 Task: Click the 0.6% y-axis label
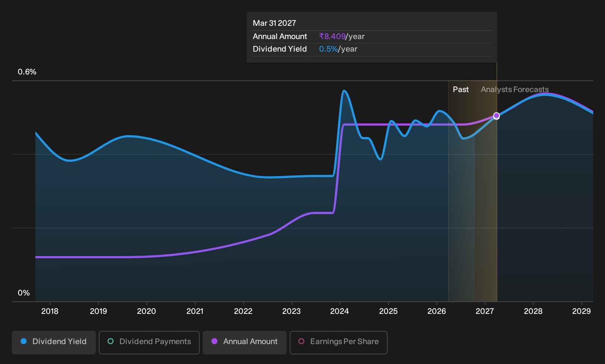pyautogui.click(x=27, y=72)
